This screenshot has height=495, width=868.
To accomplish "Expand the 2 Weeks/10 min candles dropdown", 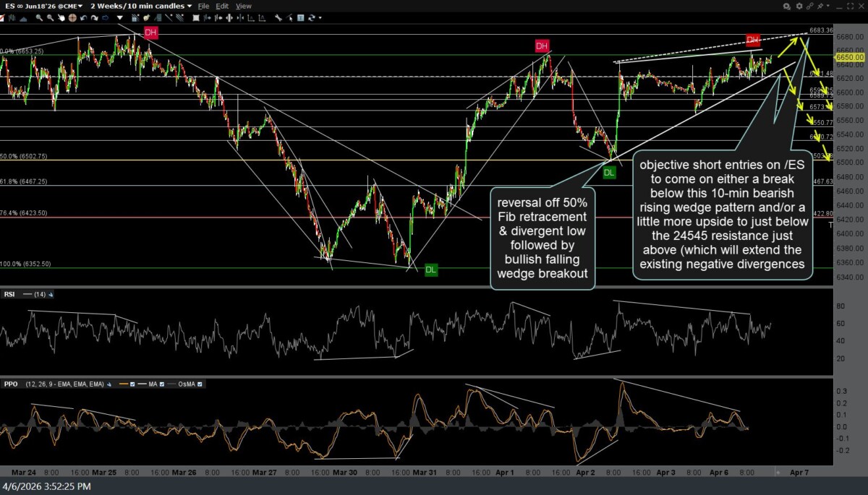I will (x=141, y=6).
